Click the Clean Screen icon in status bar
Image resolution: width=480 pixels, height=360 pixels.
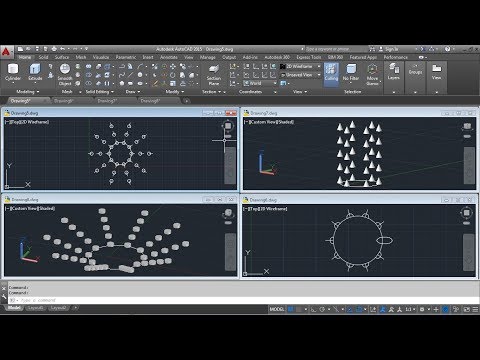(x=467, y=309)
